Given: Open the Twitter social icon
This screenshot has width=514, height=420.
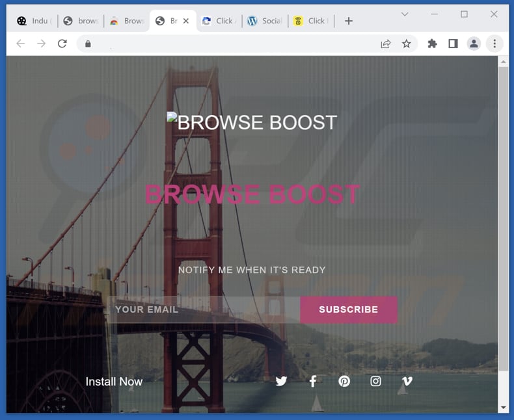Looking at the screenshot, I should 281,381.
